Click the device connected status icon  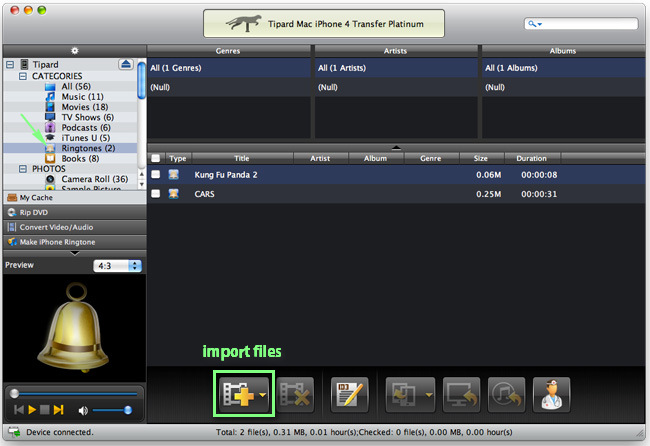[x=15, y=432]
